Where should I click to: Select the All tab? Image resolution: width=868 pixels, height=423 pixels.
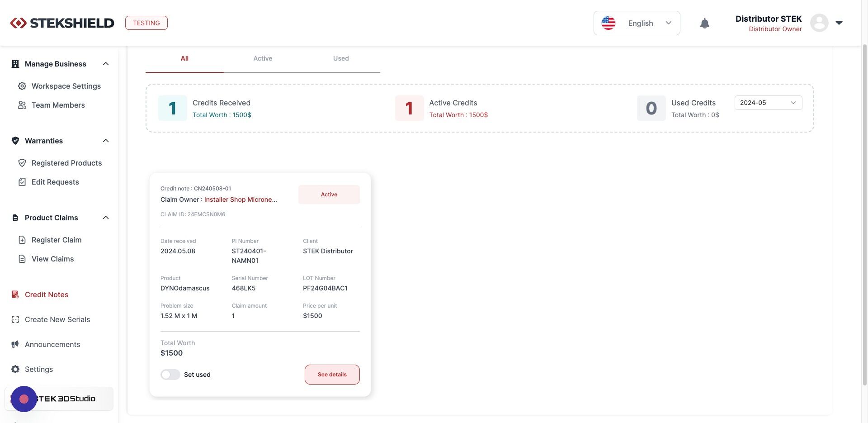pyautogui.click(x=184, y=59)
